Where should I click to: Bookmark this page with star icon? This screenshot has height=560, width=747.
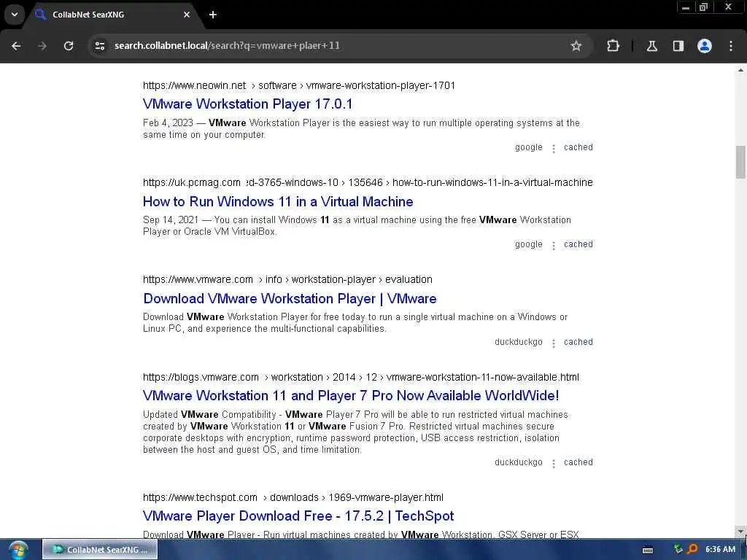point(576,46)
